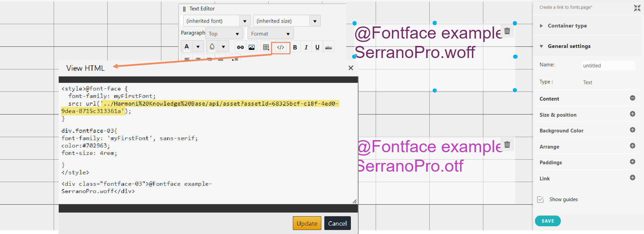Open the inherited size dropdown
644x234 pixels.
(x=287, y=21)
